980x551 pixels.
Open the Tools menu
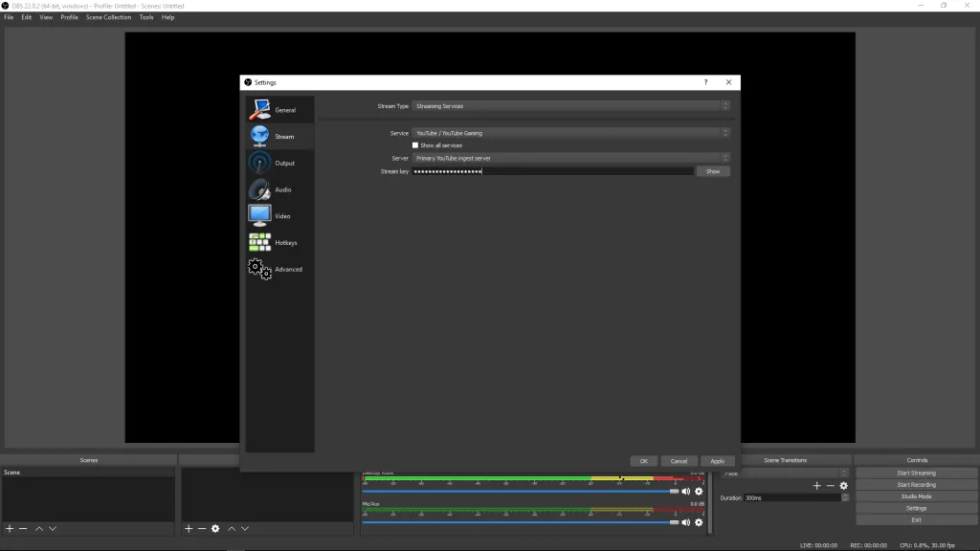click(x=145, y=16)
